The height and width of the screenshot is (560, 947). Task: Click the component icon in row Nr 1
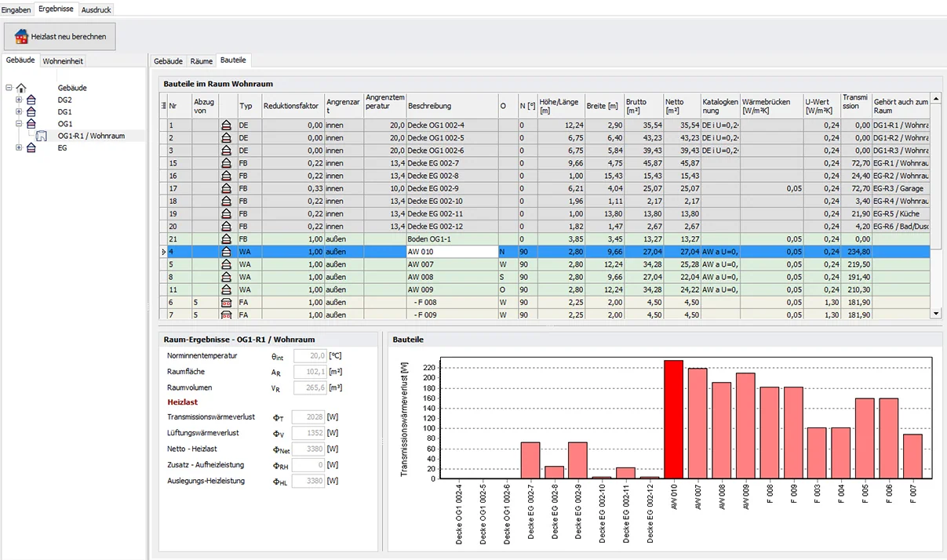[x=228, y=125]
